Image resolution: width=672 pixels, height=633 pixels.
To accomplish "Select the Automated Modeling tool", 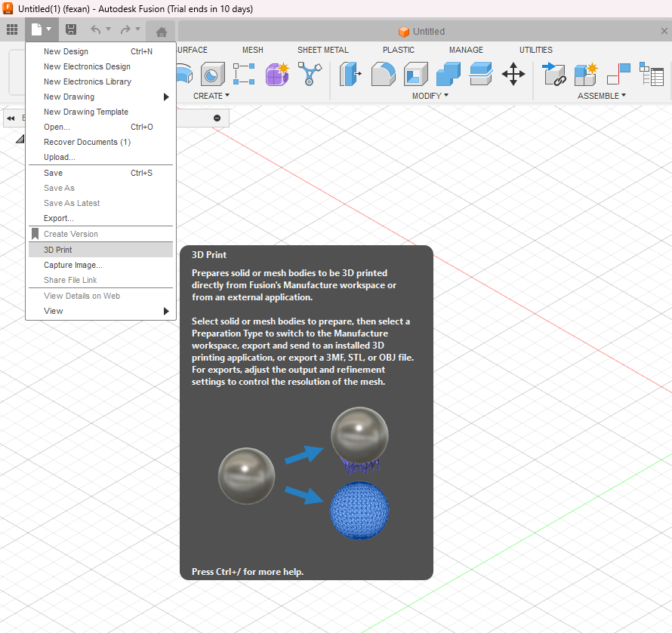I will 310,74.
